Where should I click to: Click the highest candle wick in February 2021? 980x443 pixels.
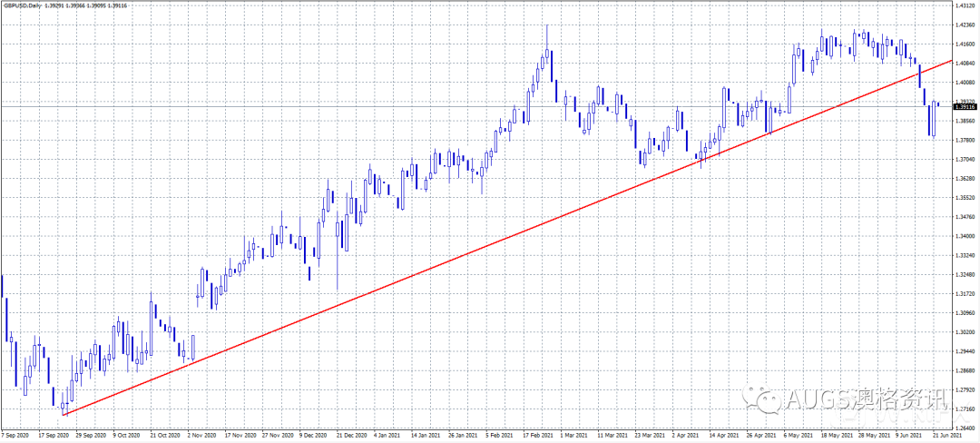click(547, 29)
